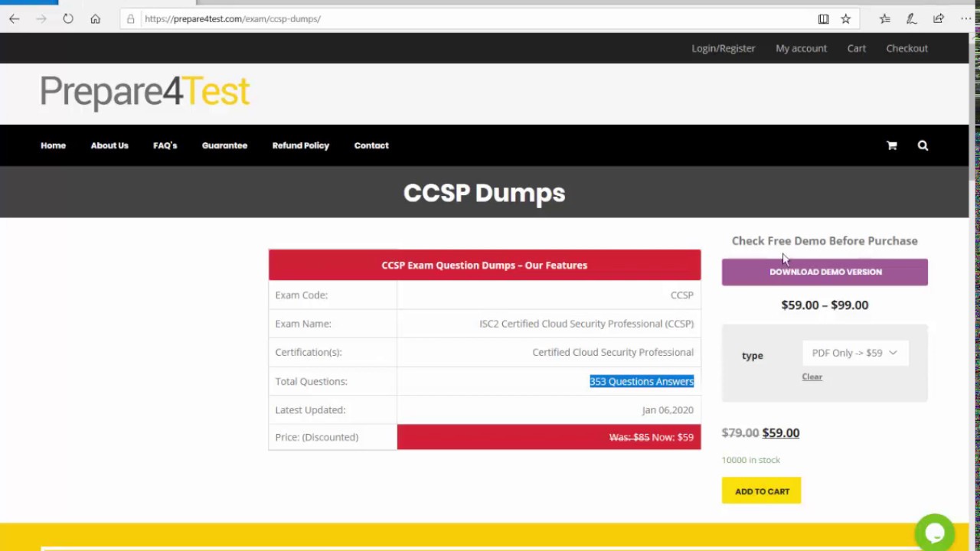Click the Clear link under type
Viewport: 980px width, 551px height.
812,377
